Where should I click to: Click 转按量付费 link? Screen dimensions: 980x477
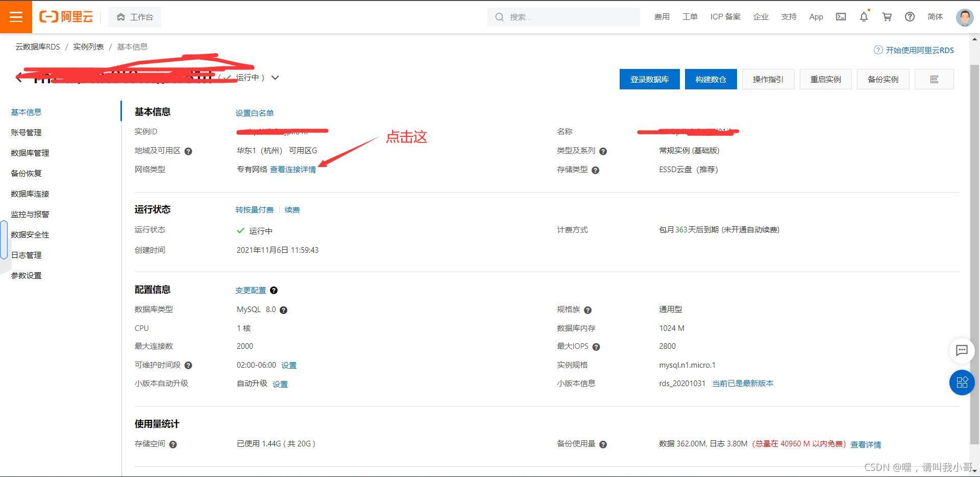pos(254,210)
